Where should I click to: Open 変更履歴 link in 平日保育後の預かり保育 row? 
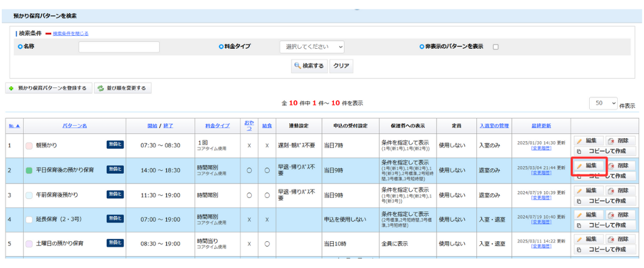point(541,173)
